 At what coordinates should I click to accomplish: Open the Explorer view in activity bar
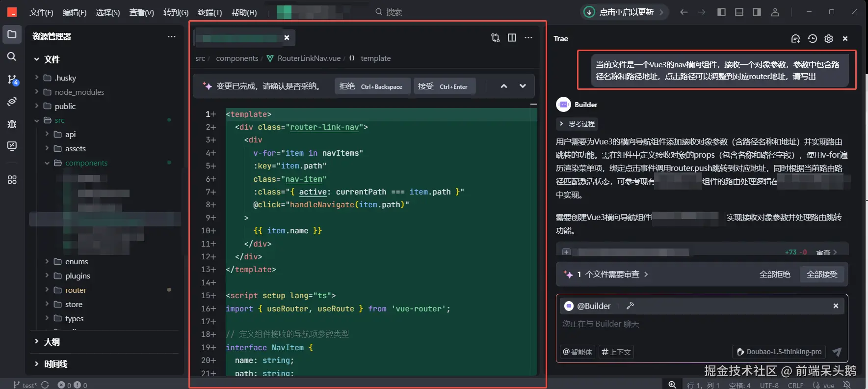pyautogui.click(x=12, y=34)
